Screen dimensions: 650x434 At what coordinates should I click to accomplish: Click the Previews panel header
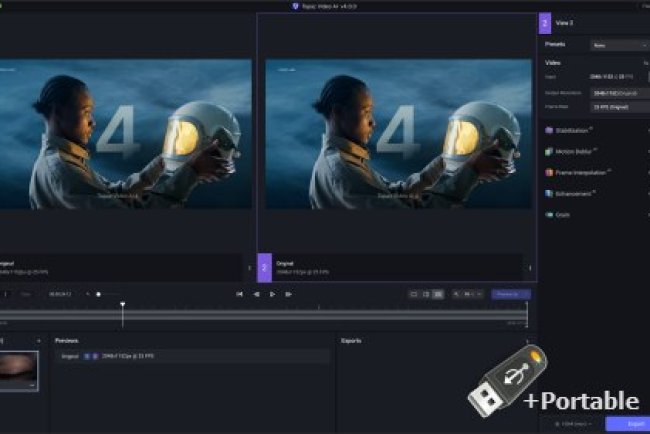(x=66, y=341)
